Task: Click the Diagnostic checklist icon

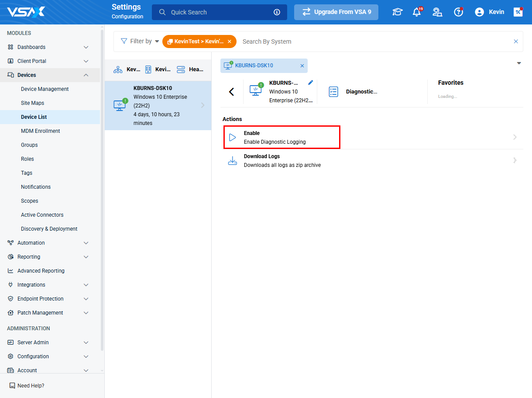Action: 333,92
